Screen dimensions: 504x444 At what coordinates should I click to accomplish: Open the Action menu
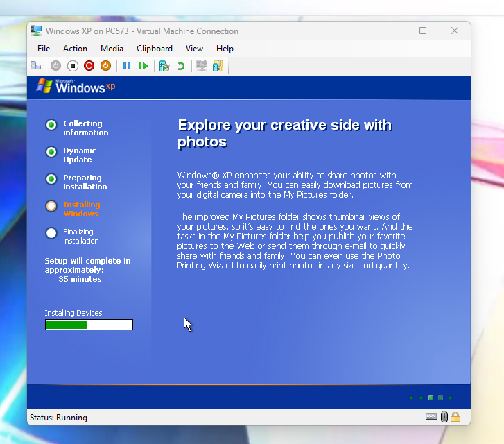coord(75,49)
